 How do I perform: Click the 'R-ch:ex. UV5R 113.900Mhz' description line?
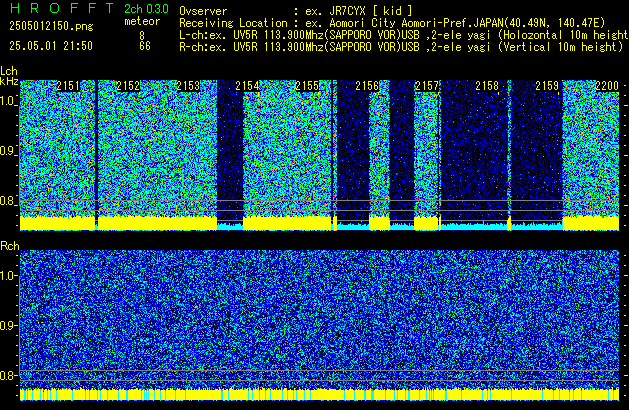click(401, 47)
